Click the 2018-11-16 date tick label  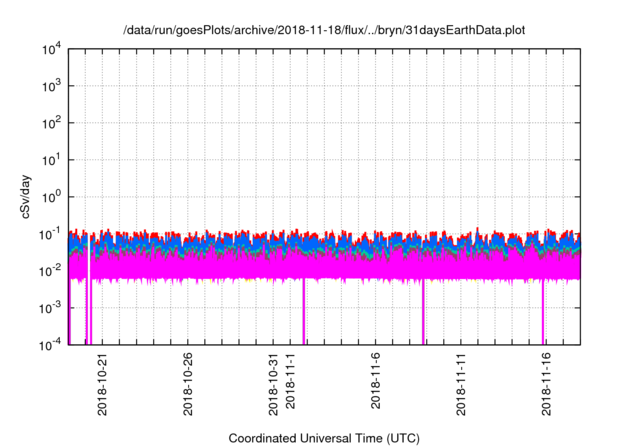point(546,384)
